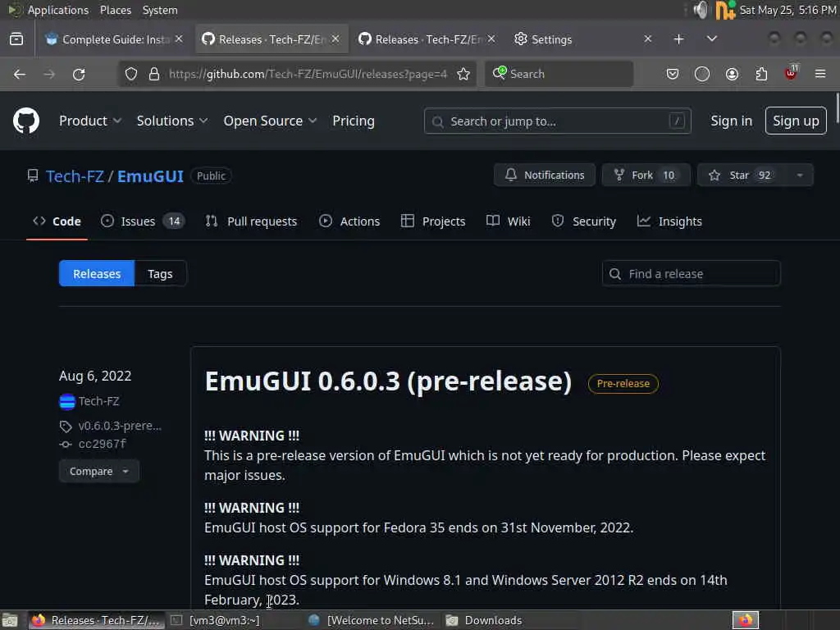Select the Releases button

[x=97, y=274]
